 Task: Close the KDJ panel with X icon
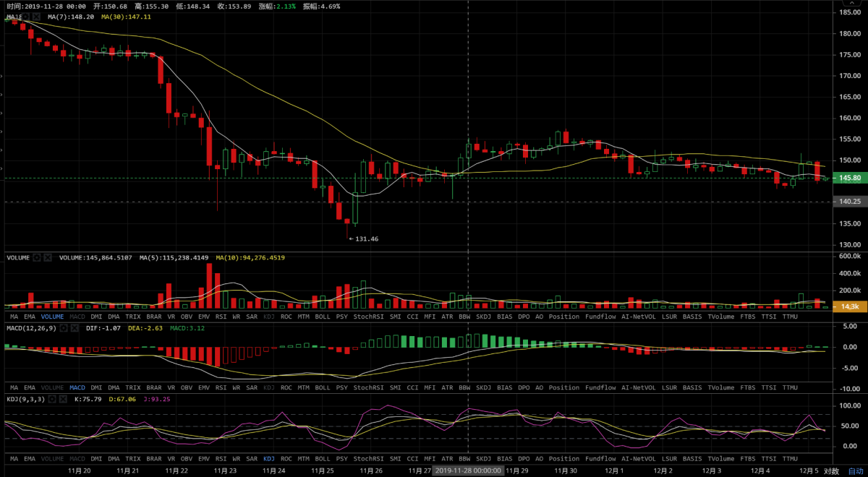click(63, 398)
